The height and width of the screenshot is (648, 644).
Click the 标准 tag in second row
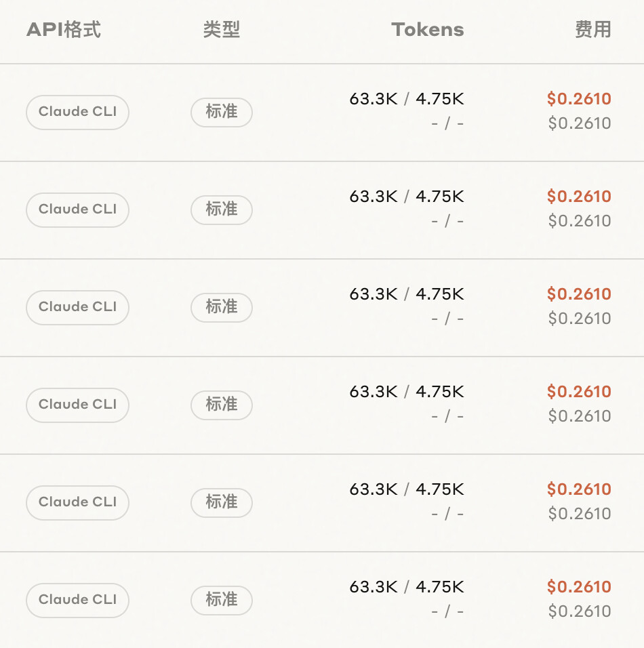(222, 209)
